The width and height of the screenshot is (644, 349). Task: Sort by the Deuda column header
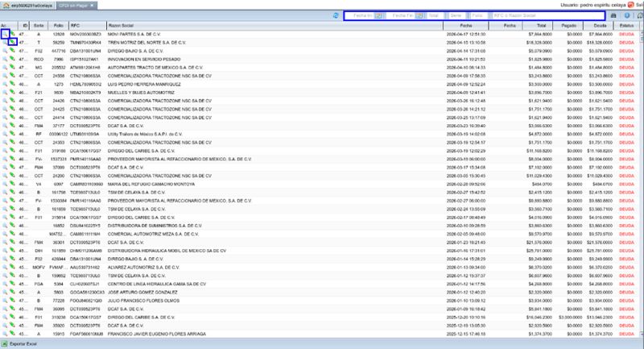tap(599, 26)
